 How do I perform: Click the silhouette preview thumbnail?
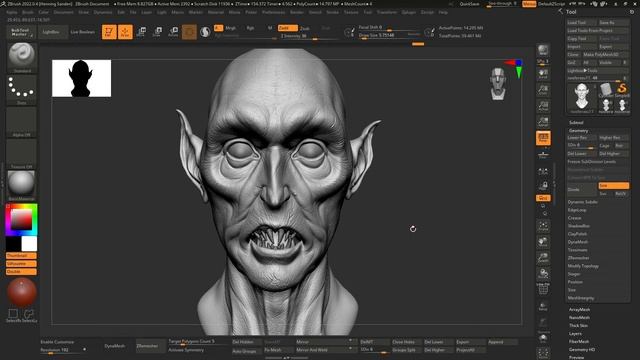[x=82, y=78]
